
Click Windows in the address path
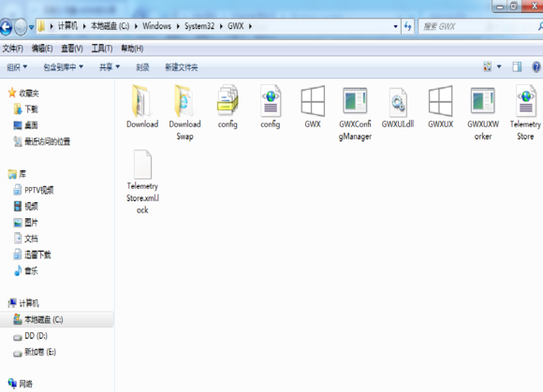(157, 26)
